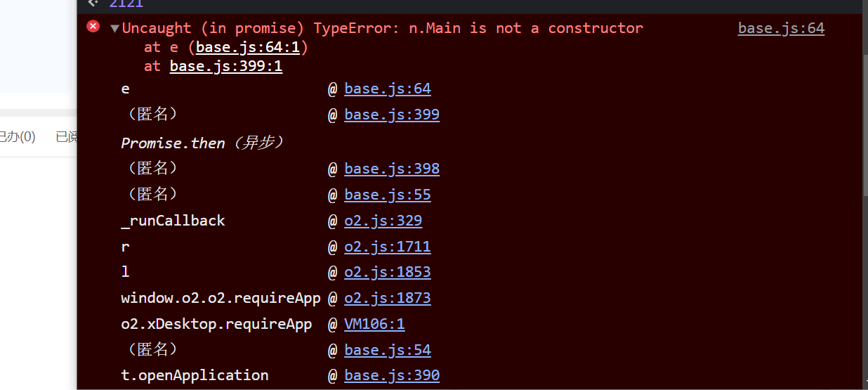868x390 pixels.
Task: Open base.js:55 stack frame link
Action: click(388, 195)
